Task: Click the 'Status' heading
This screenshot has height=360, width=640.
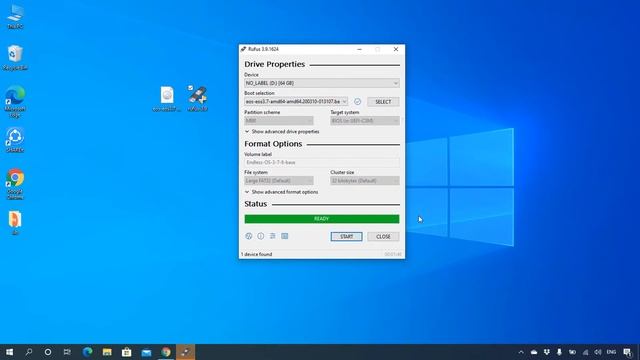Action: pos(256,204)
